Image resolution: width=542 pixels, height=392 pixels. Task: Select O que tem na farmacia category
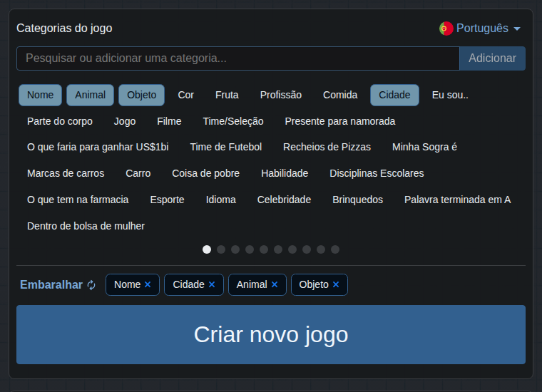78,200
